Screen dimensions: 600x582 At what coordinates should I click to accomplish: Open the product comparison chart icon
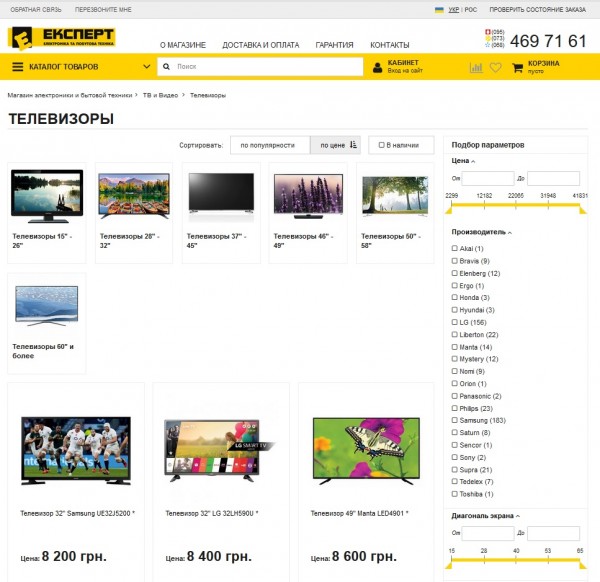pos(476,68)
